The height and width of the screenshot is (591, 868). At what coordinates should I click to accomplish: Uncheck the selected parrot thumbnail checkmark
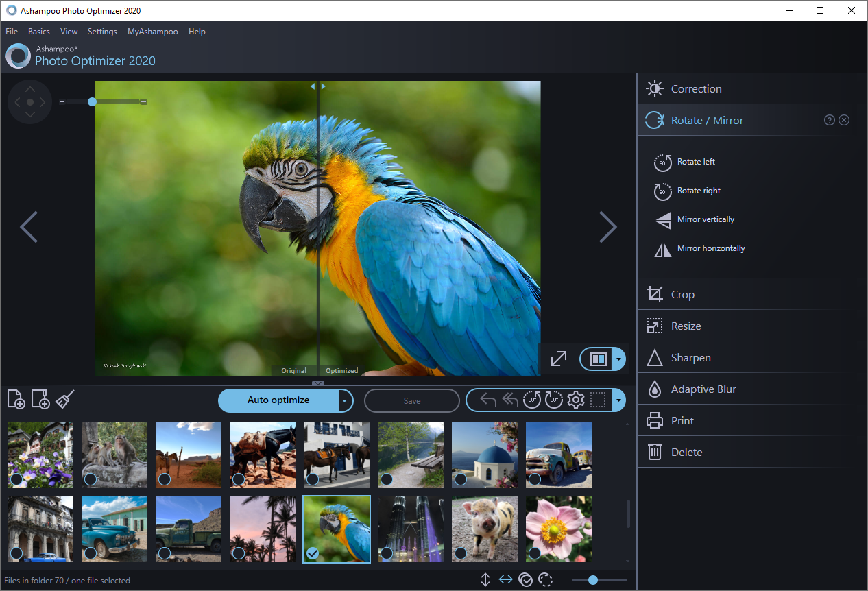coord(313,553)
